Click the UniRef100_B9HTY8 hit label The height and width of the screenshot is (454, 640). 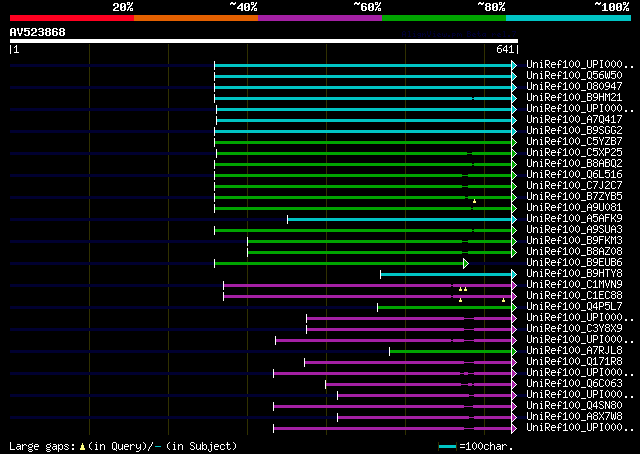574,274
